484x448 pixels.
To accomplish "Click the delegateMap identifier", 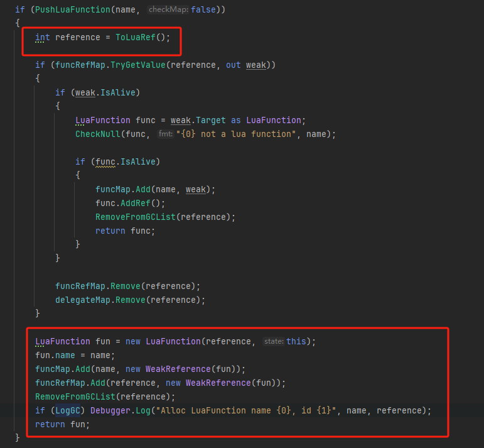I will [83, 300].
